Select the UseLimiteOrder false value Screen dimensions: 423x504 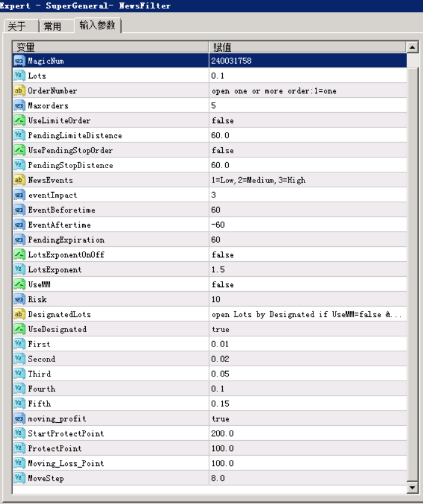point(223,120)
